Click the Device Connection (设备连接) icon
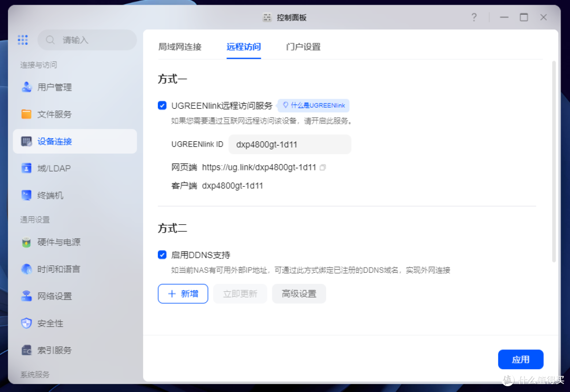Screen dimensions: 570x392 point(26,141)
